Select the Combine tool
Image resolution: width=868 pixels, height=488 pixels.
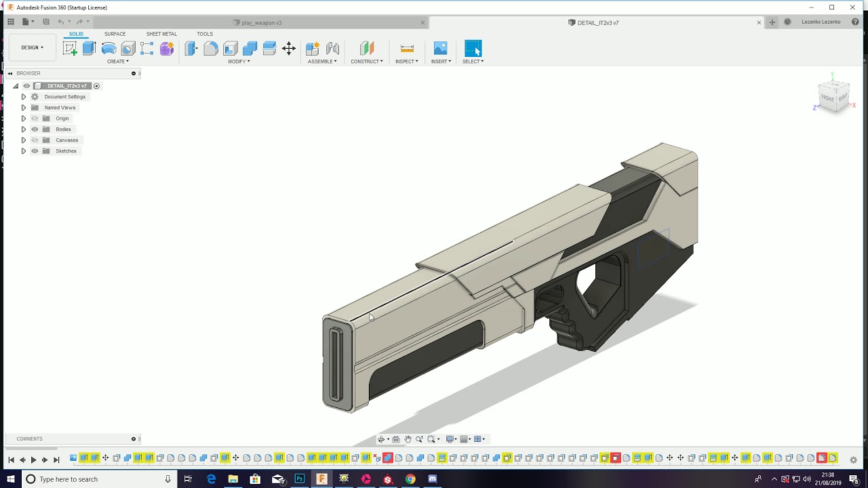click(x=250, y=48)
